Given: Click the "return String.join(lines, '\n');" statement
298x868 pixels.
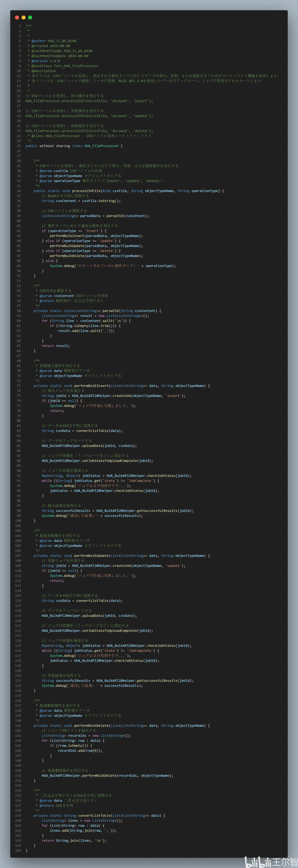Looking at the screenshot, I should pos(74,840).
